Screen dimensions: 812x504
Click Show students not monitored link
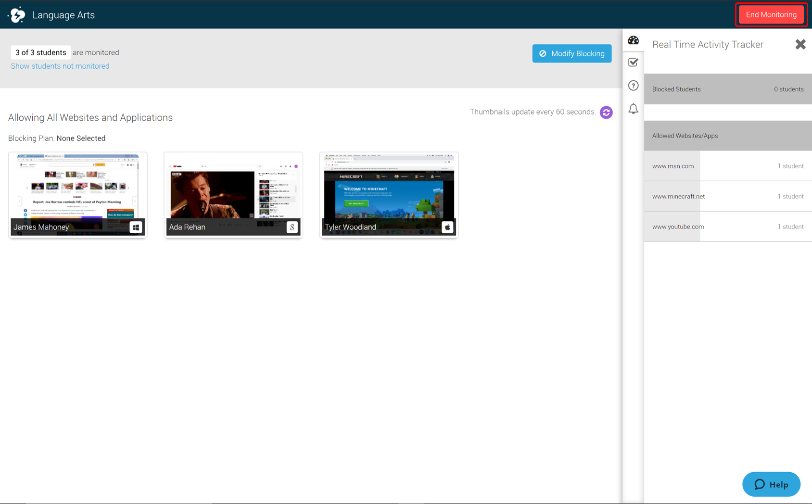click(x=60, y=66)
